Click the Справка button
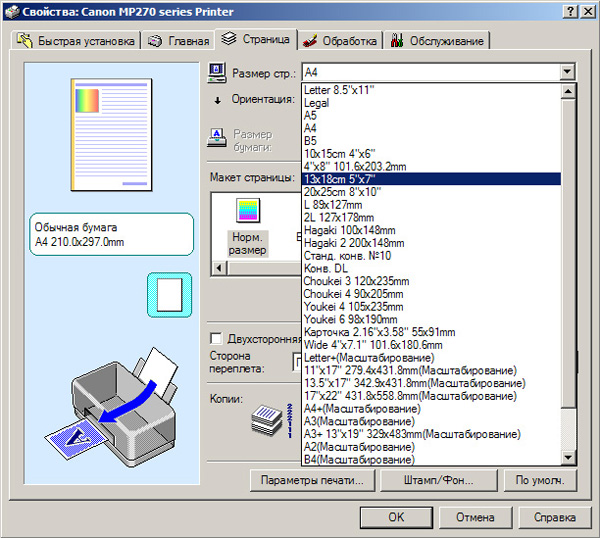 554,517
